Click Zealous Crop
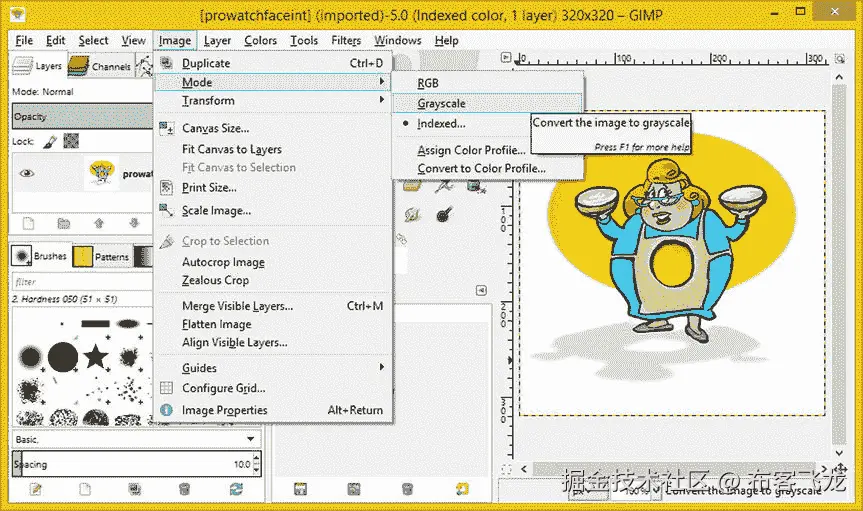The height and width of the screenshot is (511, 863). (x=215, y=280)
